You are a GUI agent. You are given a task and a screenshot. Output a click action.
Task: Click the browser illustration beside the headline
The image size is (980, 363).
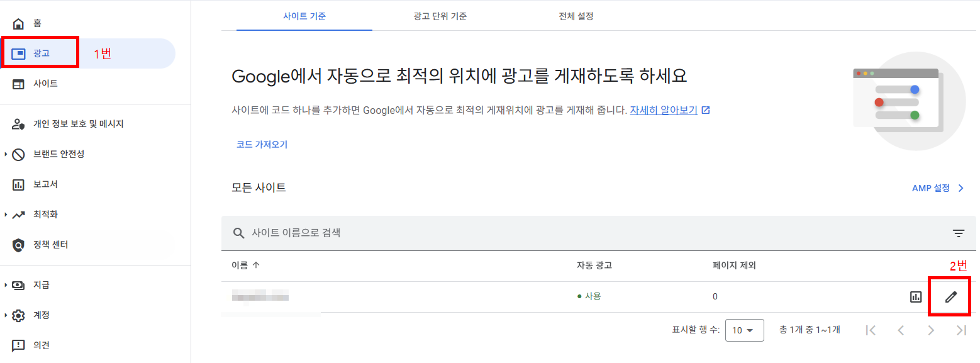909,101
